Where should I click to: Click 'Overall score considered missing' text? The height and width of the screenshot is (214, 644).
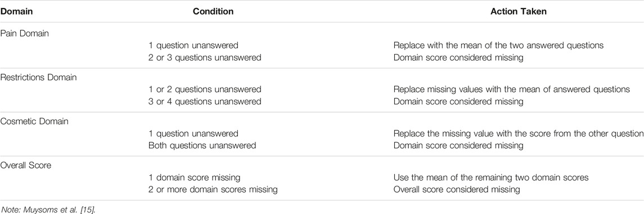(x=457, y=190)
